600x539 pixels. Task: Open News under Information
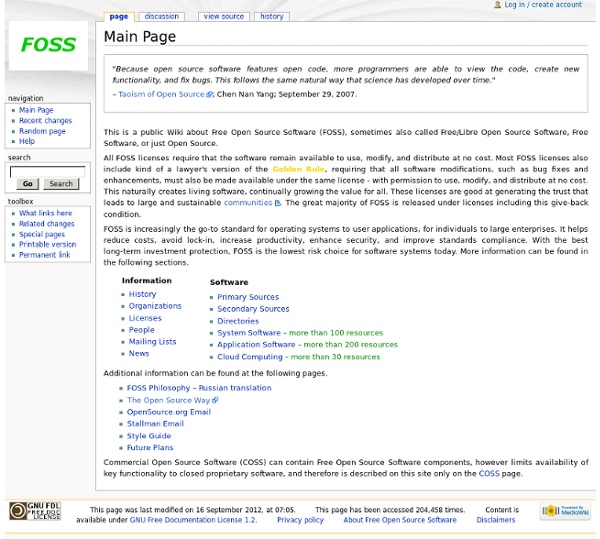[139, 353]
